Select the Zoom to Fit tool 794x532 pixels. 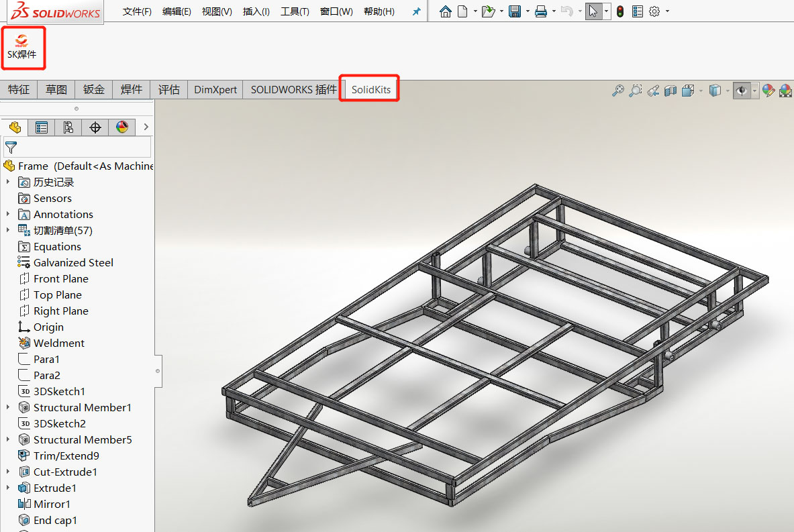[618, 91]
